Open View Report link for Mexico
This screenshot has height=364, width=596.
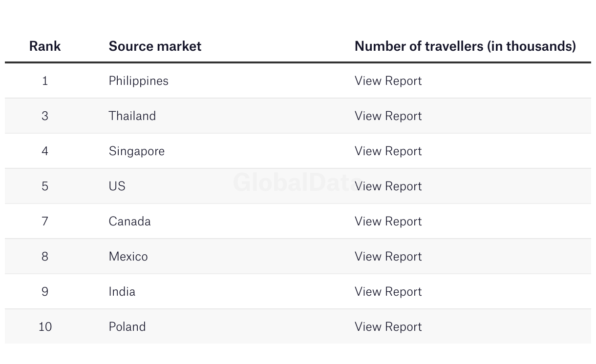[388, 257]
